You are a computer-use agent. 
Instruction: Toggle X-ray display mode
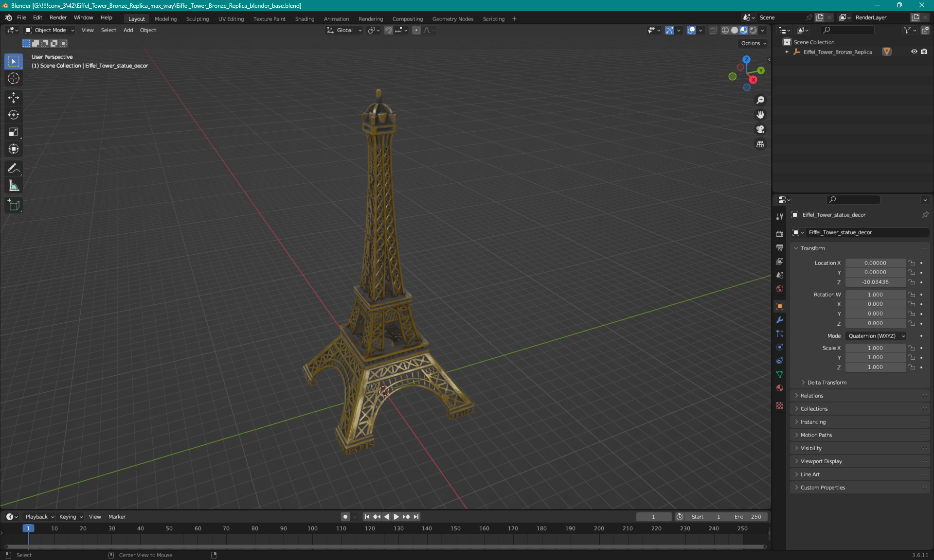point(713,30)
